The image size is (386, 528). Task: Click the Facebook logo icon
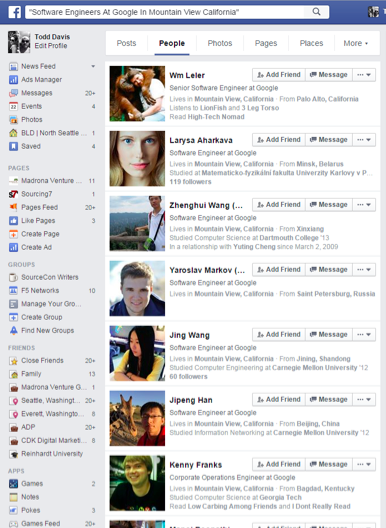coord(14,12)
